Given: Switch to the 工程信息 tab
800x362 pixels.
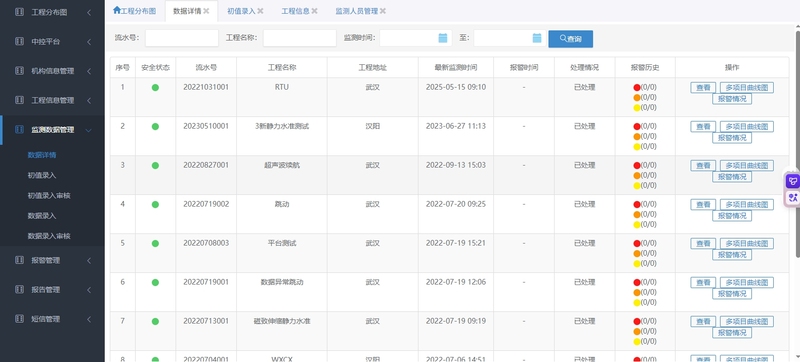Looking at the screenshot, I should click(295, 11).
